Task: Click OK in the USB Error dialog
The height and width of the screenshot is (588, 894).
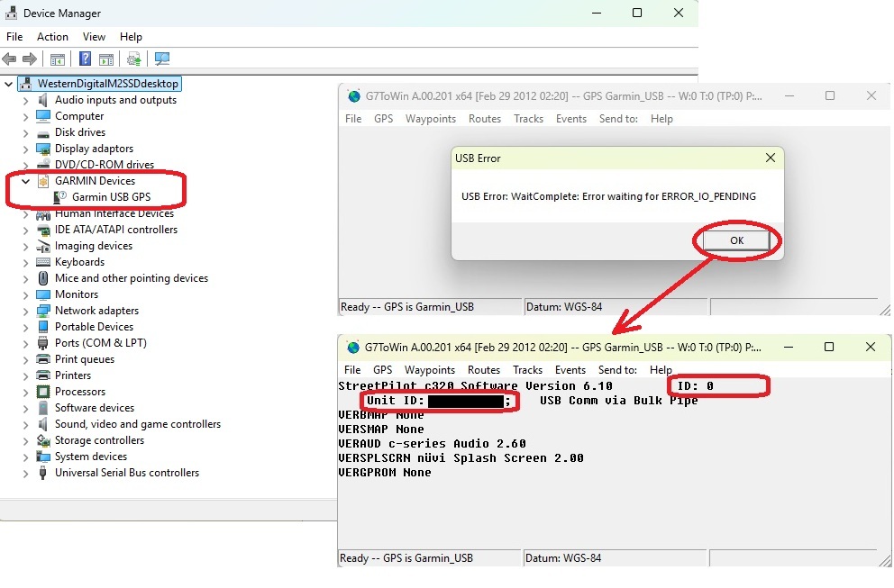Action: [x=736, y=240]
